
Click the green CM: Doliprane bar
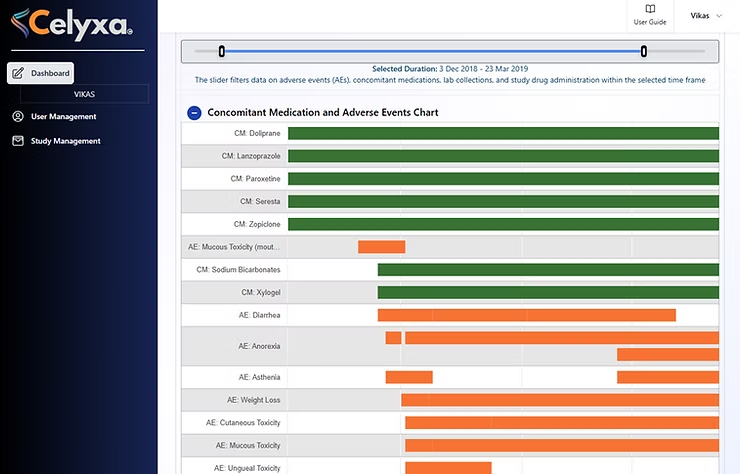[x=502, y=133]
